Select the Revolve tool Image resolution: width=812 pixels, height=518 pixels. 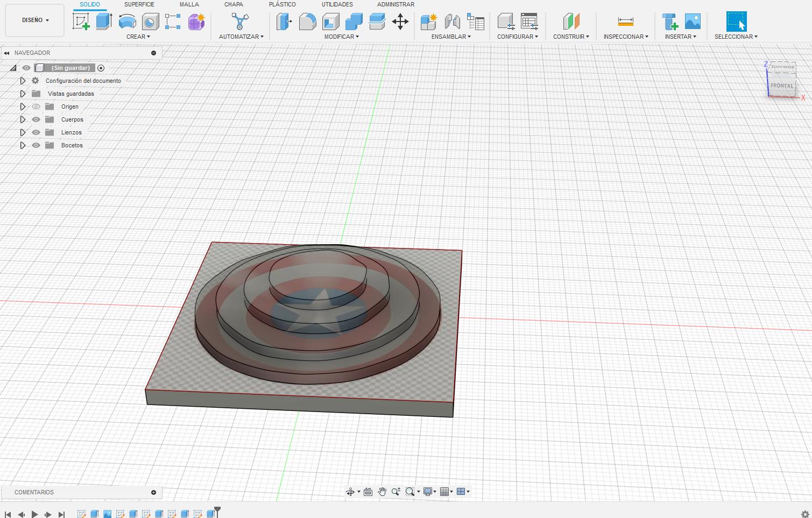coord(127,22)
